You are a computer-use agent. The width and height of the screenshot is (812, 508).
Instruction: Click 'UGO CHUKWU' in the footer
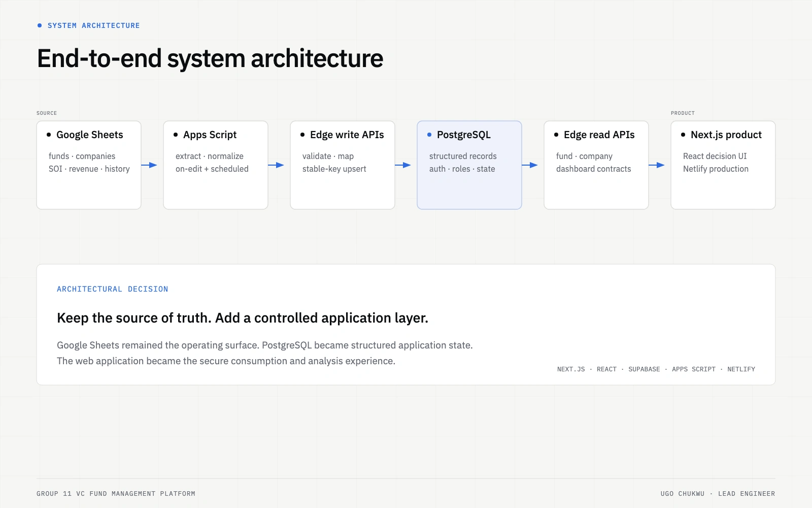[682, 494]
